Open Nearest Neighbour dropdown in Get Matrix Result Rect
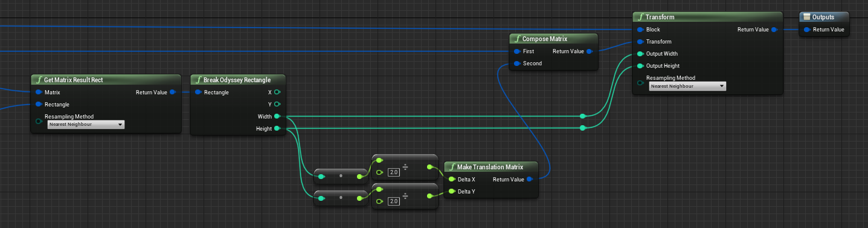This screenshot has width=868, height=228. (x=86, y=124)
